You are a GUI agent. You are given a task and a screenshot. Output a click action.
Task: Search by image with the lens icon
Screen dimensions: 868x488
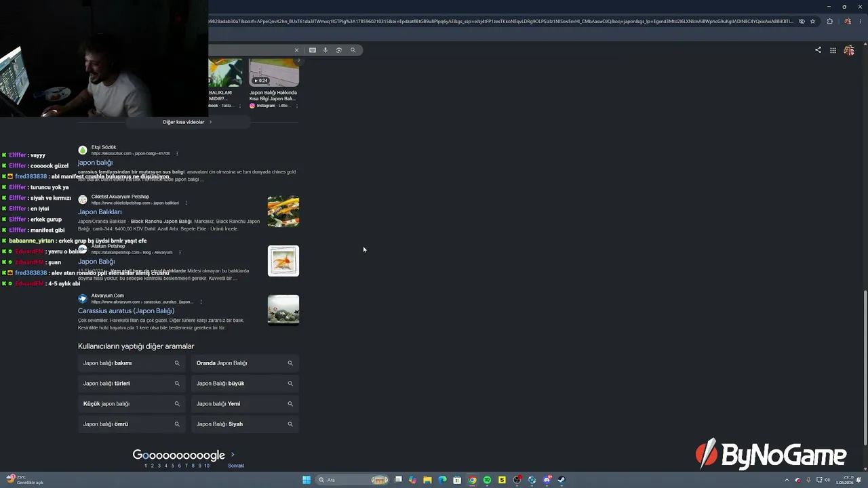pos(339,50)
